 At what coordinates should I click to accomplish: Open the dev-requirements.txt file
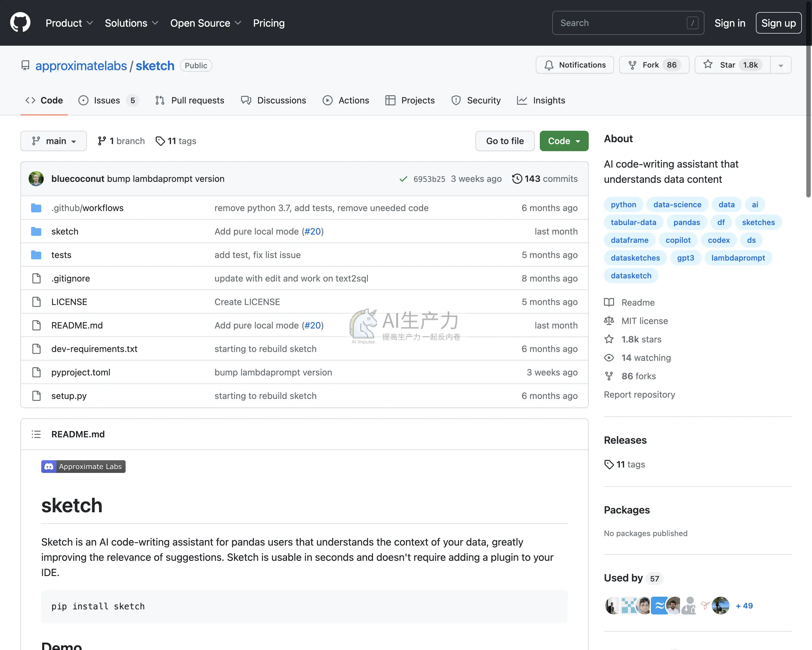point(94,349)
